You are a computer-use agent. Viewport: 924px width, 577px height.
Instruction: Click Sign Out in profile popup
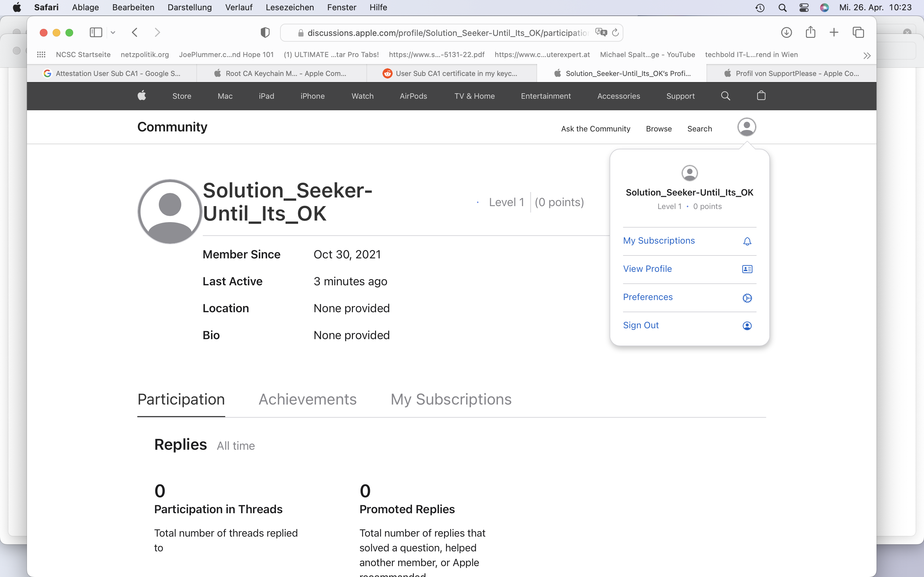click(x=641, y=325)
